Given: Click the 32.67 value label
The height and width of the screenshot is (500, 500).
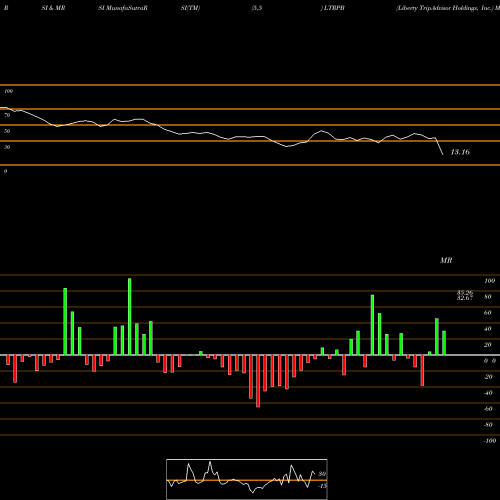Looking at the screenshot, I should [x=465, y=298].
